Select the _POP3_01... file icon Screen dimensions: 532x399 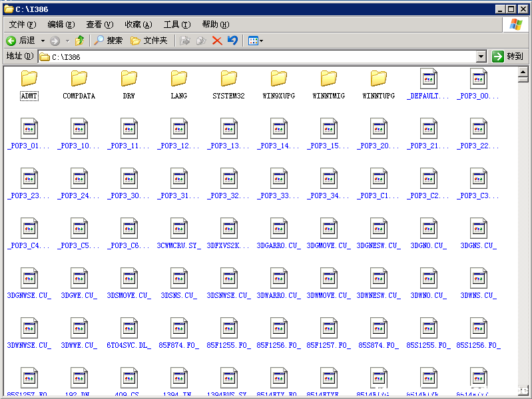pos(29,128)
